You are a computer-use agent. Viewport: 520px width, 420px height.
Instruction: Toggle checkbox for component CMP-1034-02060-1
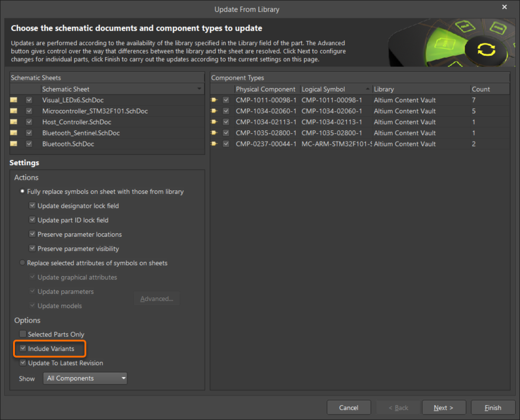tap(226, 111)
